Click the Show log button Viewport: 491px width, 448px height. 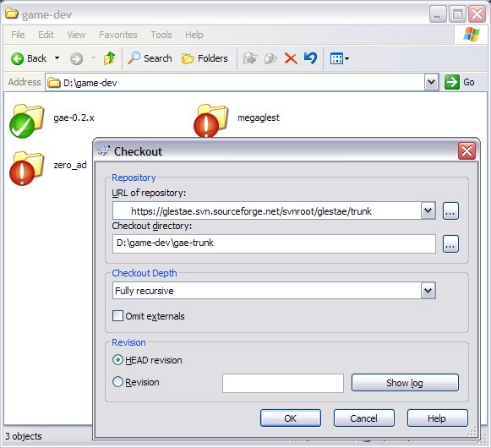405,383
